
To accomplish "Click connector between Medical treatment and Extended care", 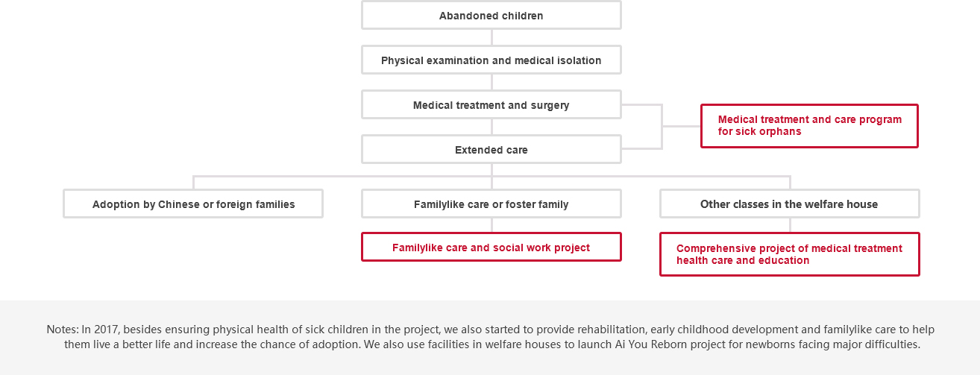I will [491, 127].
